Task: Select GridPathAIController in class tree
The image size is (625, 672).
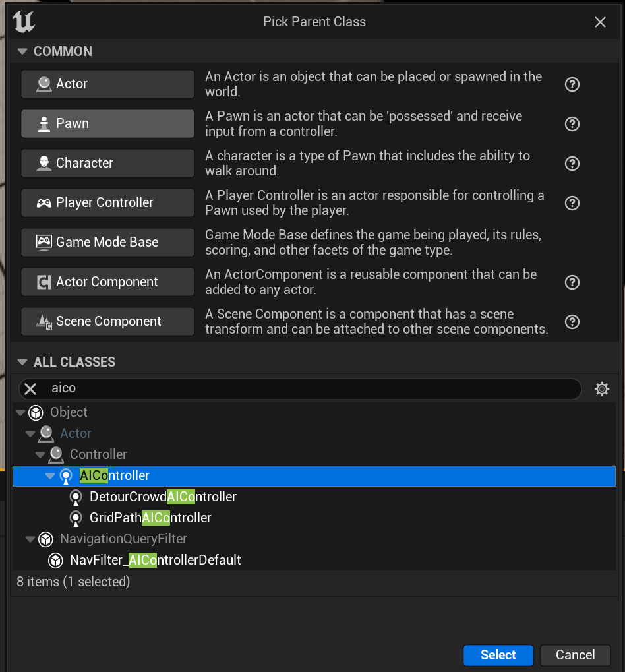Action: pos(150,518)
